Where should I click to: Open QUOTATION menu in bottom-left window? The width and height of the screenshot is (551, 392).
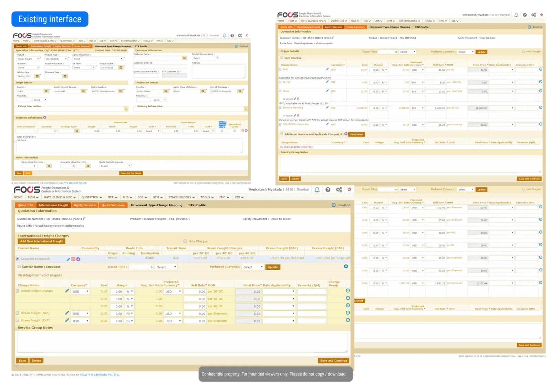tap(92, 197)
